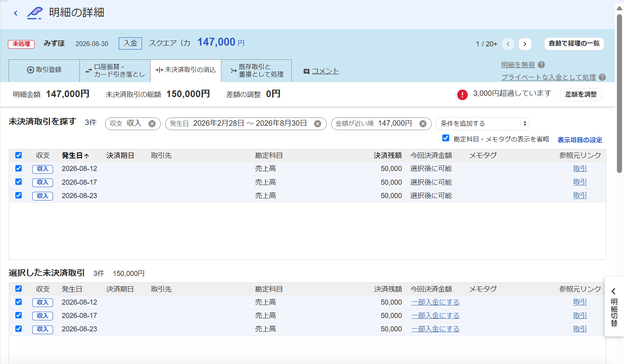Click the 発生日 date range filter chip

pos(246,124)
